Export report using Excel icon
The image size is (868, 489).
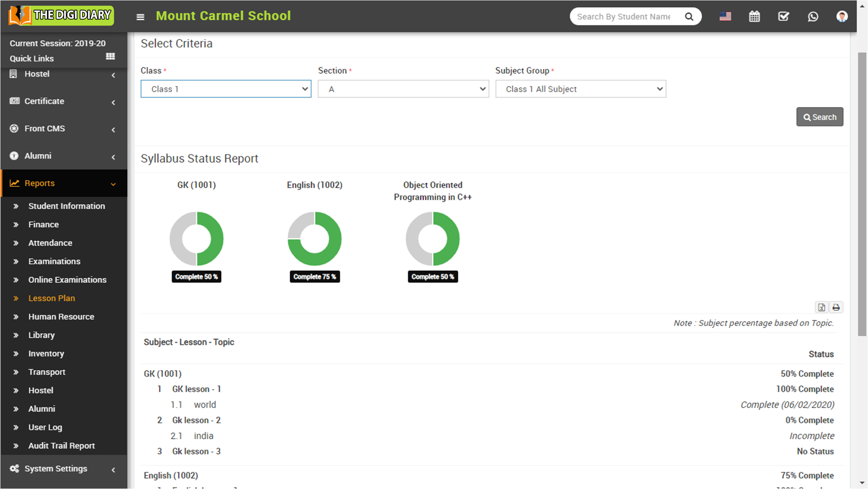[x=821, y=307]
